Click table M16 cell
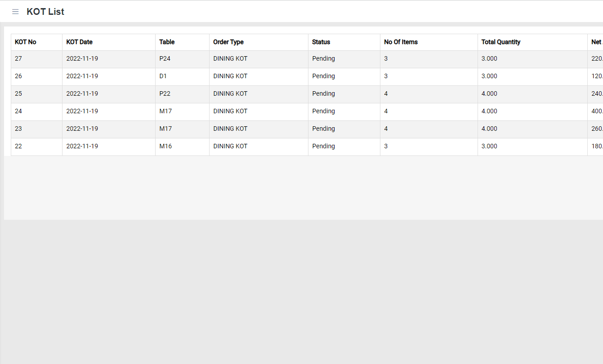 pyautogui.click(x=165, y=146)
